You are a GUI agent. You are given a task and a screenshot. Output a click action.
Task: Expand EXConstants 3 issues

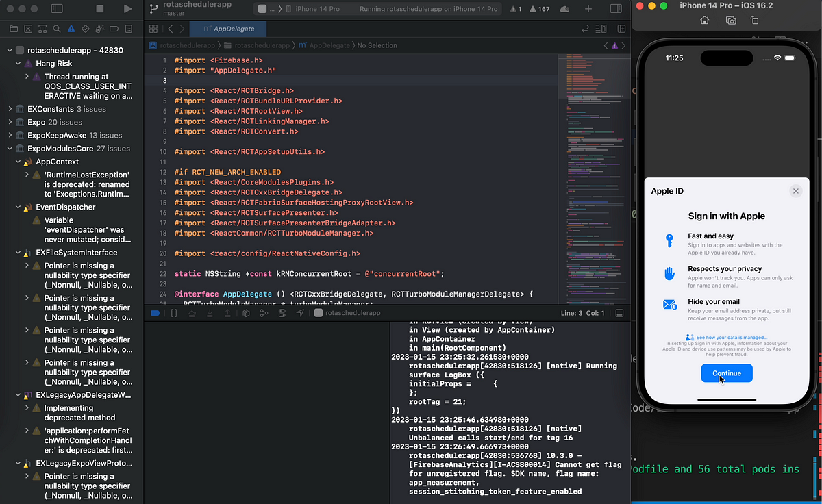pyautogui.click(x=10, y=109)
